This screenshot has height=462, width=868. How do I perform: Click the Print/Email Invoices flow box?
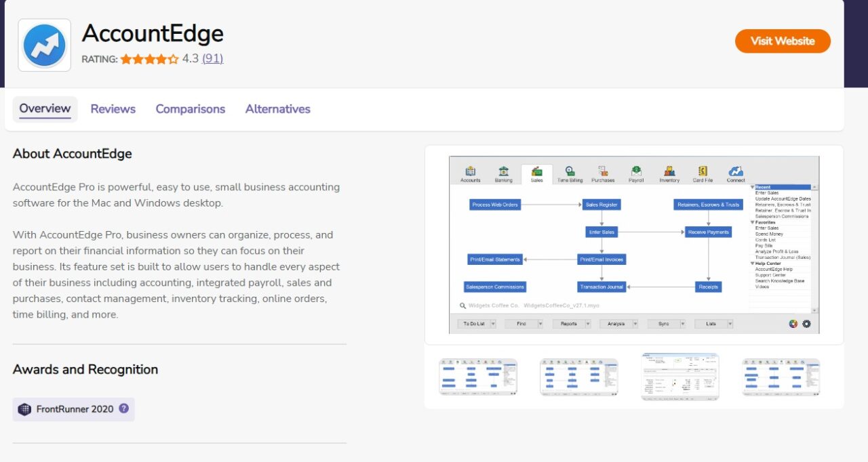pyautogui.click(x=601, y=259)
